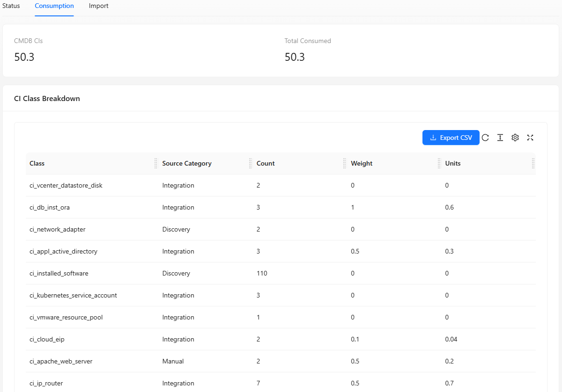The height and width of the screenshot is (392, 562).
Task: Click weight value 1 for ci_db_inst_ora
Action: 353,207
